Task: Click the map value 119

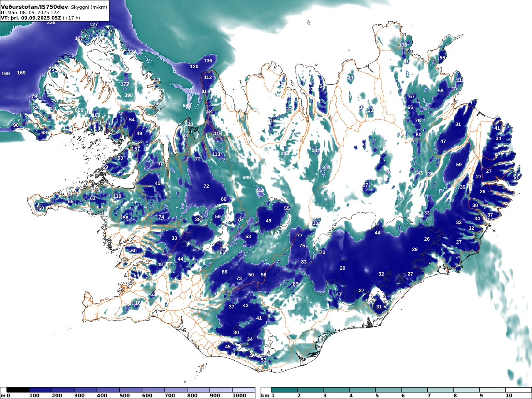Action: point(460,80)
